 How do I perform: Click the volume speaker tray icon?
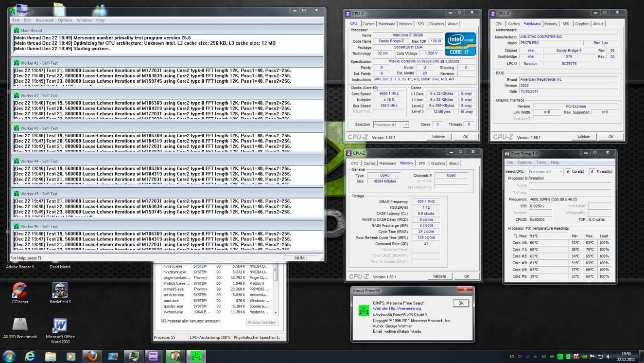click(609, 357)
